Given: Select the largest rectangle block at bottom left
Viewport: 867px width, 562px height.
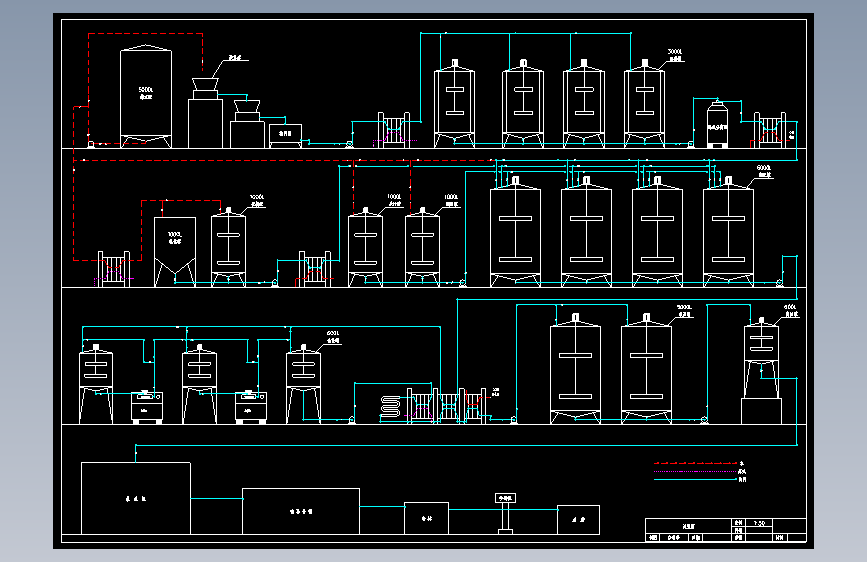Looking at the screenshot, I should tap(136, 498).
